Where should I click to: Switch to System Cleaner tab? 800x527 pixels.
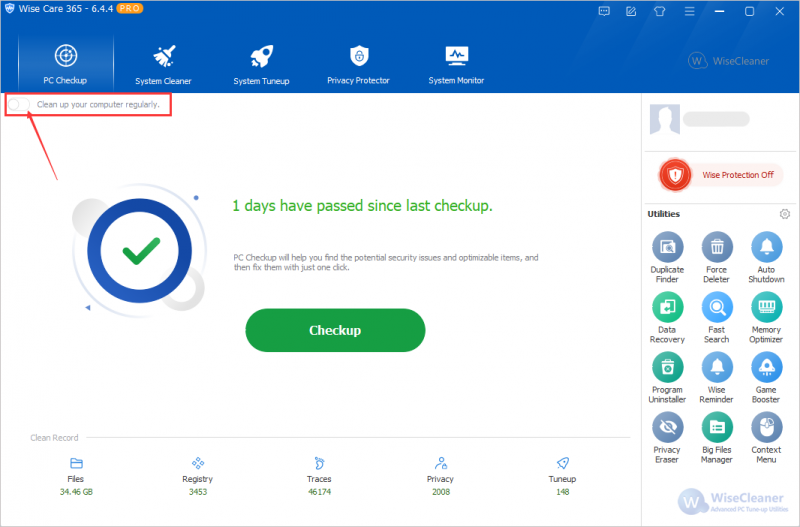tap(163, 64)
